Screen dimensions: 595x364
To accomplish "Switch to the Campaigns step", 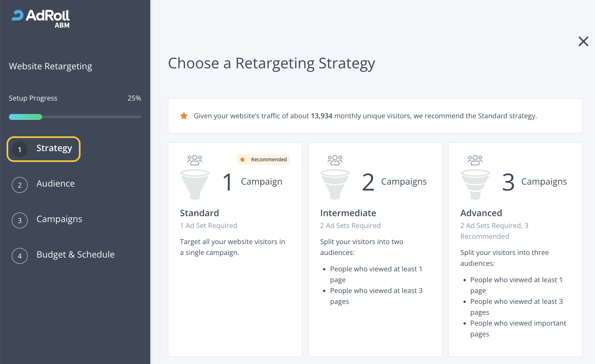I will click(59, 219).
